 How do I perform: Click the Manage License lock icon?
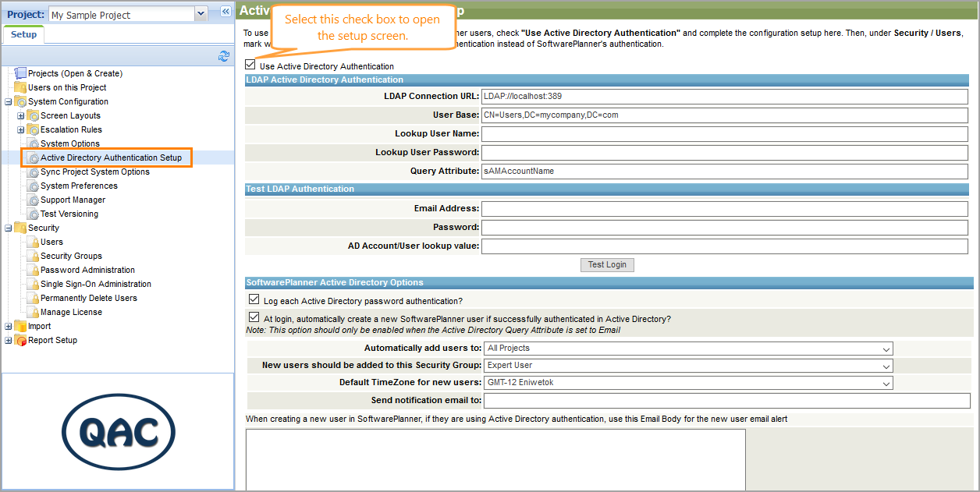pyautogui.click(x=33, y=312)
